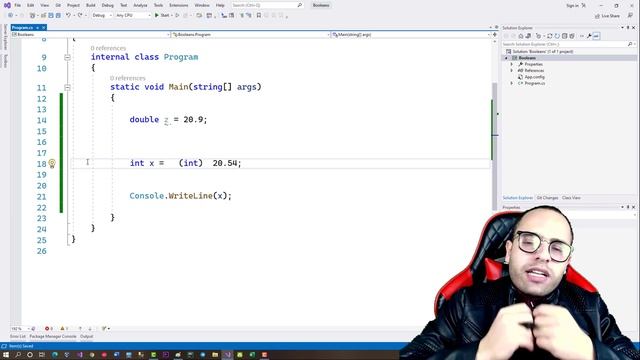Pin the Program.cs tab

pos(37,27)
